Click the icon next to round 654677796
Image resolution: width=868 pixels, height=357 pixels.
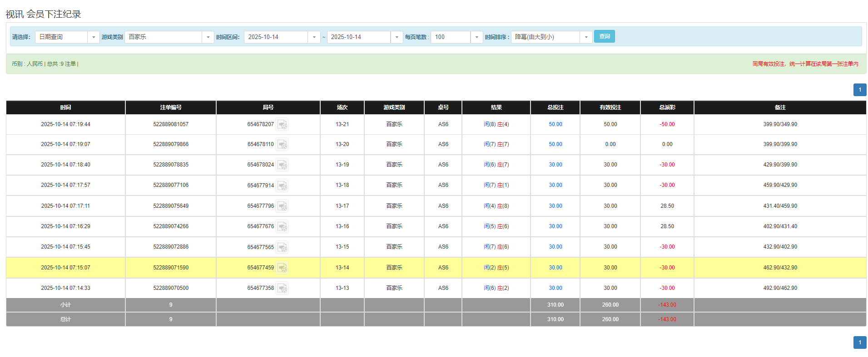(282, 206)
